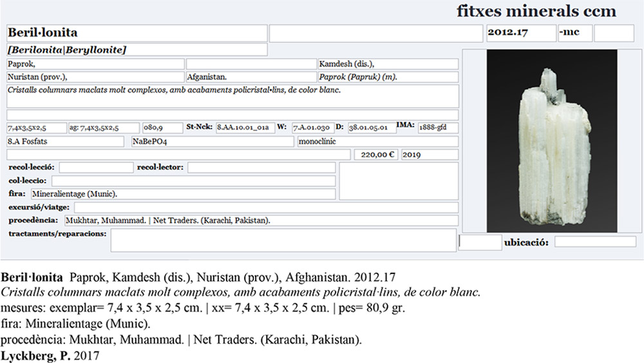Viewport: 644px width, 363px height.
Task: Click the specimen size field '7,4x3,5x2,5'
Action: click(37, 128)
